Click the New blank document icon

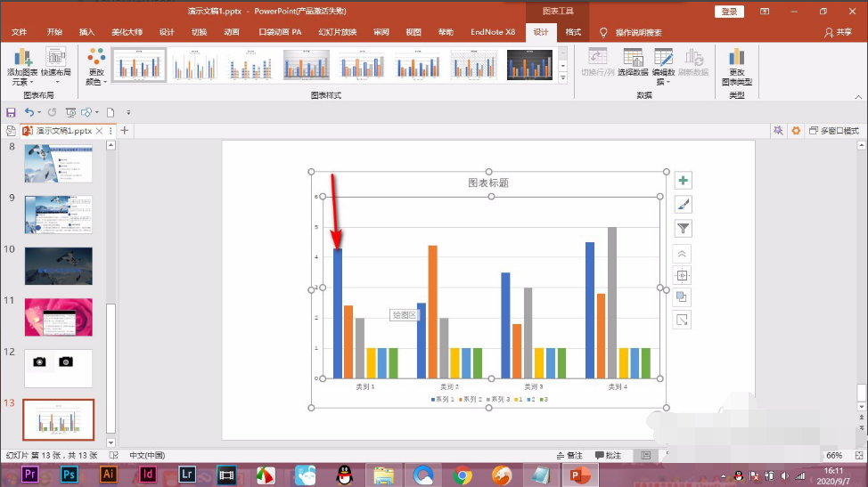tap(111, 113)
